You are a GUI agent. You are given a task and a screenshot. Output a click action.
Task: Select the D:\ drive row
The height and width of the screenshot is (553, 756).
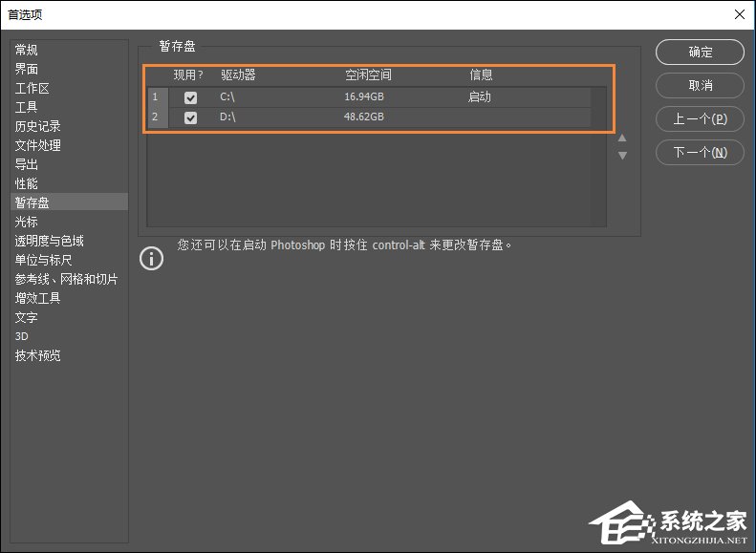tap(369, 117)
